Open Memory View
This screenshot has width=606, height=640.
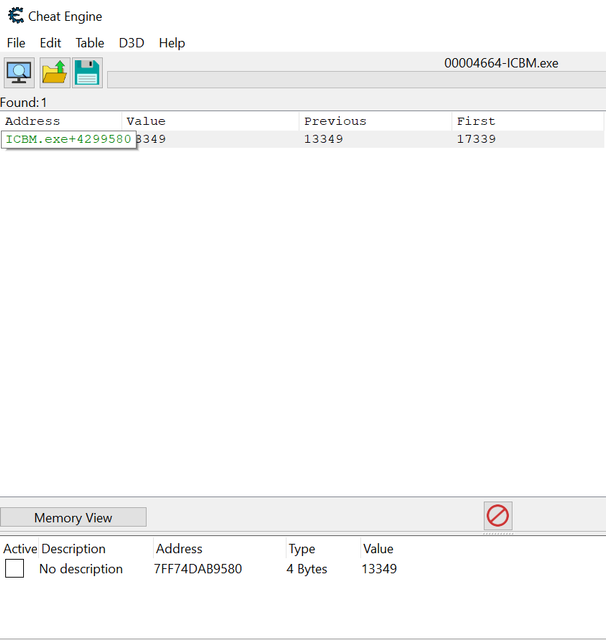click(x=73, y=518)
